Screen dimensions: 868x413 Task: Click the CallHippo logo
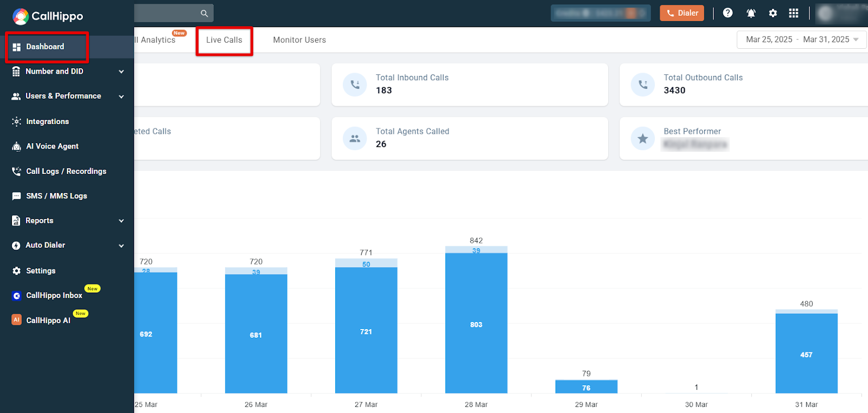[48, 16]
